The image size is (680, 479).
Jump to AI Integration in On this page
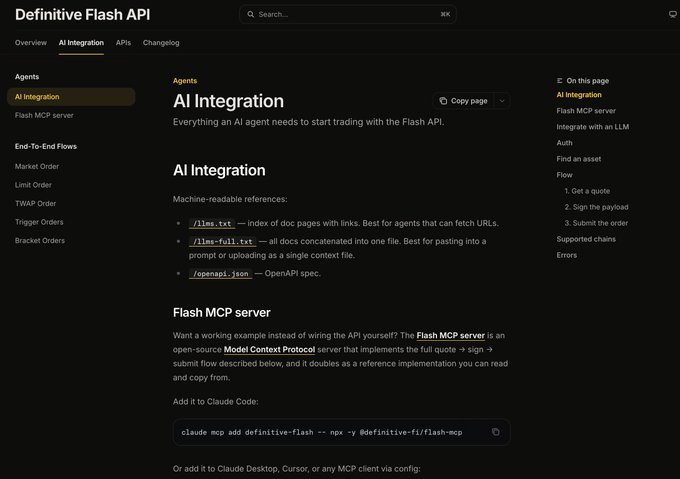pyautogui.click(x=579, y=95)
